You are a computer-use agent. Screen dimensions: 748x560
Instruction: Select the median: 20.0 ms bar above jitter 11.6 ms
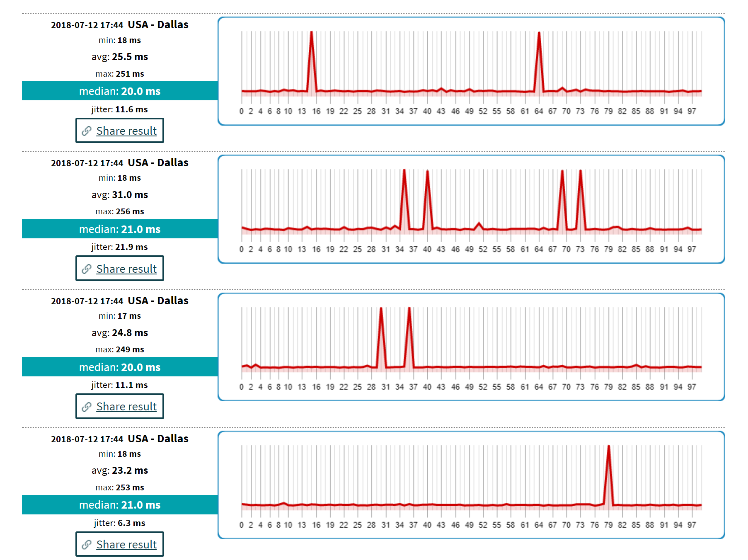point(120,91)
